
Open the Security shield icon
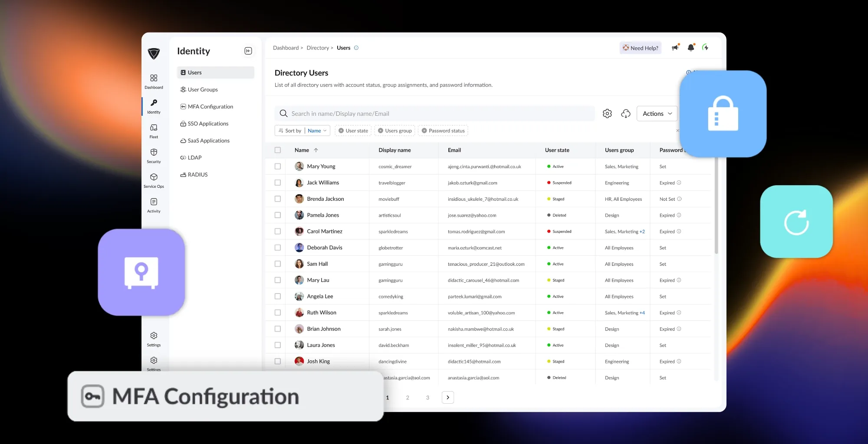tap(154, 152)
